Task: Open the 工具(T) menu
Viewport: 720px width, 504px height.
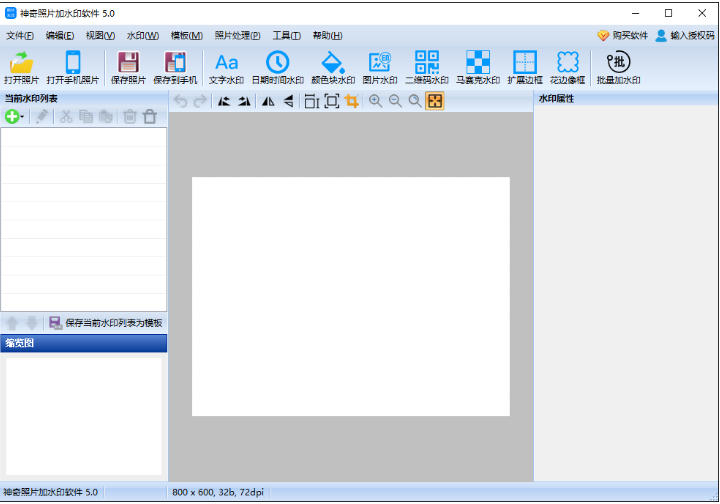Action: point(286,35)
